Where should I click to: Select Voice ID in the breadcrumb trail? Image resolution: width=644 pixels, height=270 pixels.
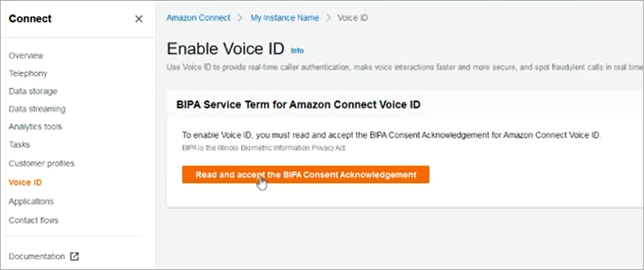click(x=353, y=18)
